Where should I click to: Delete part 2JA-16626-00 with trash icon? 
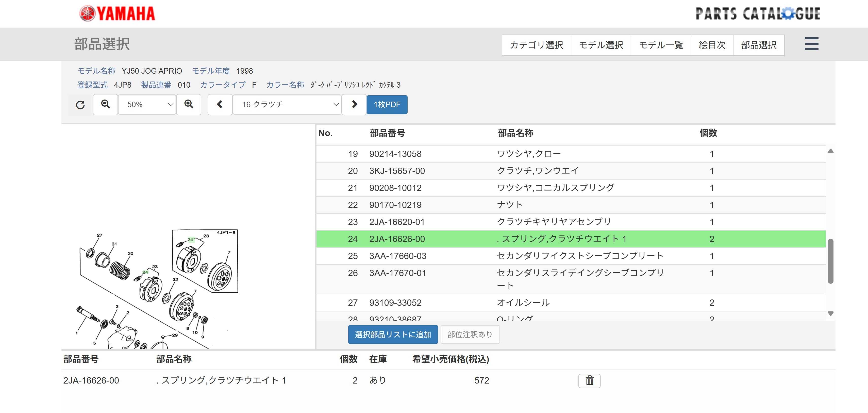pyautogui.click(x=589, y=381)
